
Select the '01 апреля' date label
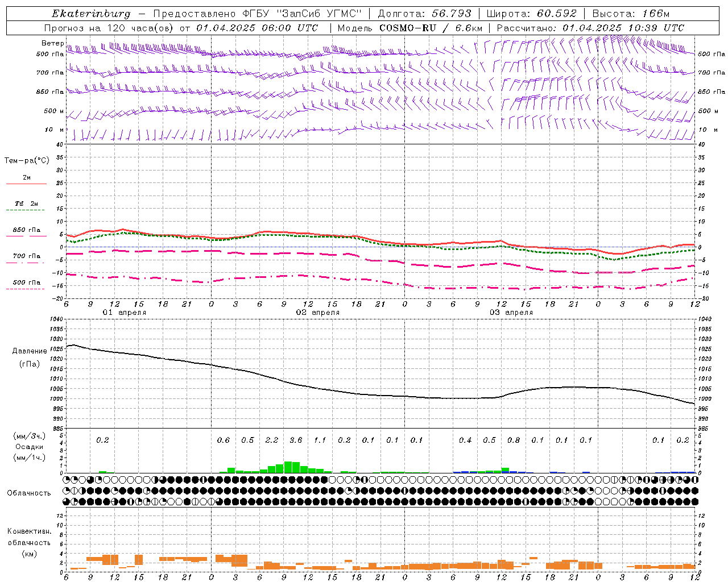point(124,313)
